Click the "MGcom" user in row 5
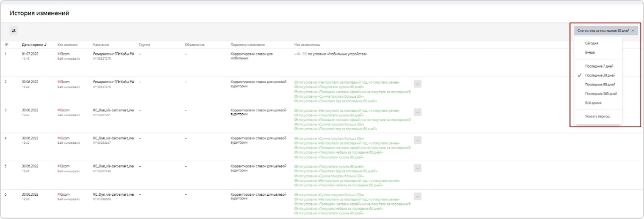Screen dimensions: 644x219 pyautogui.click(x=64, y=166)
